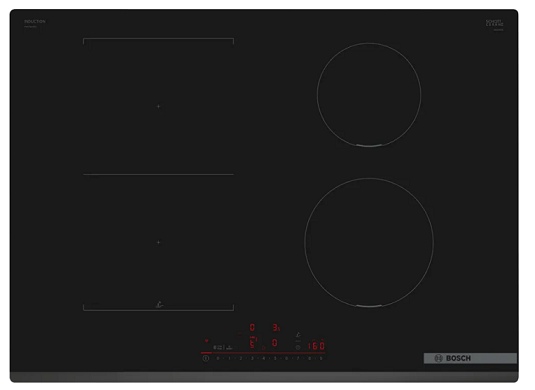Screen dimensions: 535x390
Task: Set power level 3 on the slider
Action: (x=252, y=358)
